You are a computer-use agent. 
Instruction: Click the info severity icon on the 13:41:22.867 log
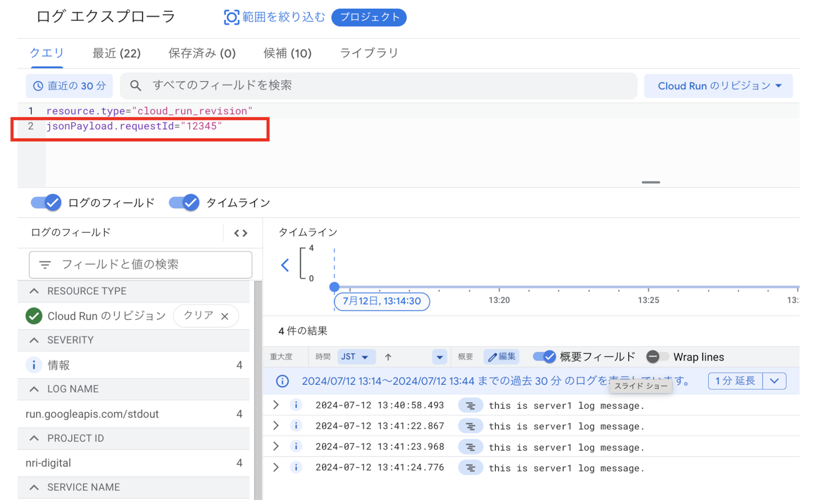(296, 426)
